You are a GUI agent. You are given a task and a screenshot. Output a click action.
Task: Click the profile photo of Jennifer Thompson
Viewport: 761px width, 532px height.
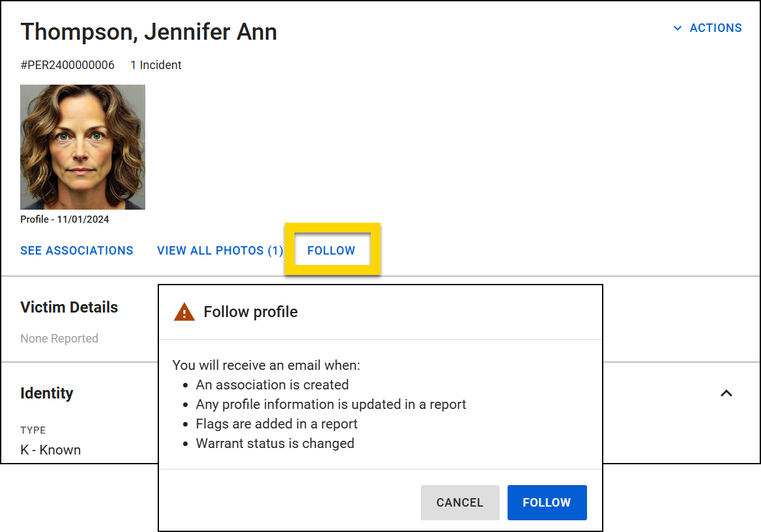[82, 147]
